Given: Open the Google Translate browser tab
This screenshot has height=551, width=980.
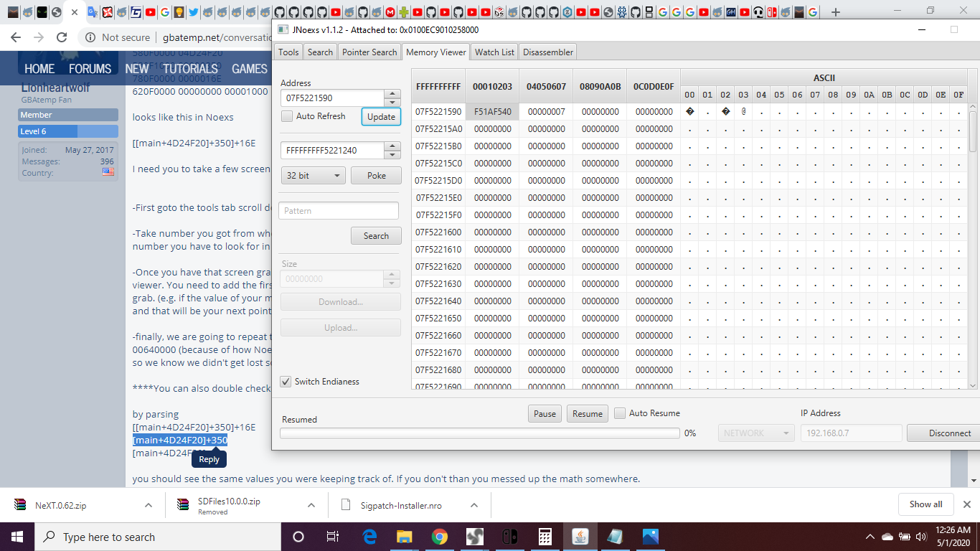Looking at the screenshot, I should pyautogui.click(x=93, y=12).
